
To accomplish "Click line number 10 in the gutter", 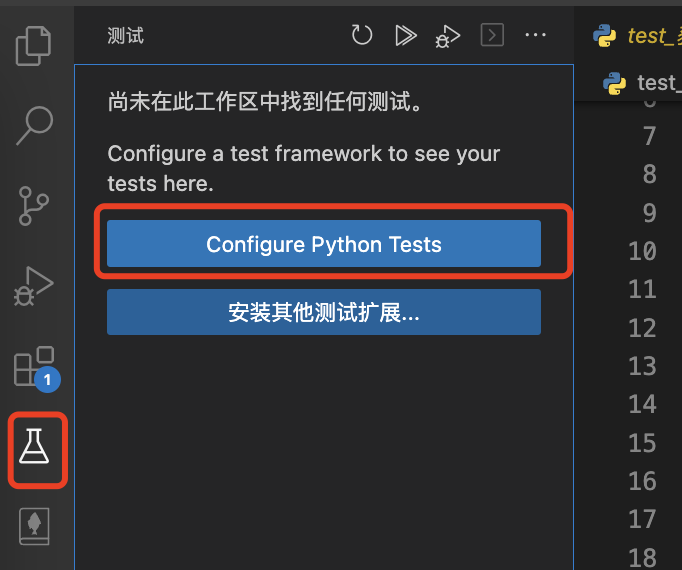I will pyautogui.click(x=642, y=251).
